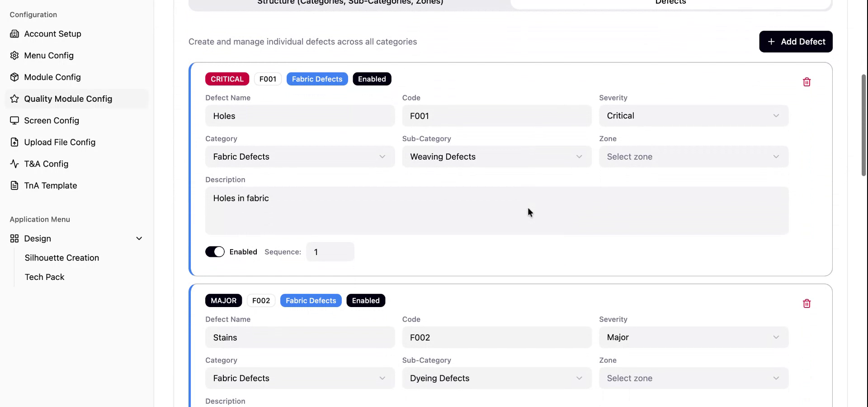Select the Menu Config gear icon
This screenshot has width=868, height=407.
(x=14, y=55)
